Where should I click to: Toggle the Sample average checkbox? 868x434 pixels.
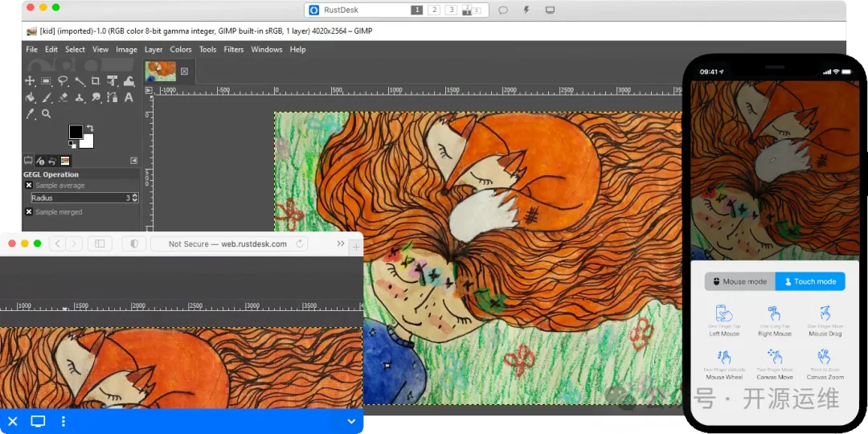[29, 186]
